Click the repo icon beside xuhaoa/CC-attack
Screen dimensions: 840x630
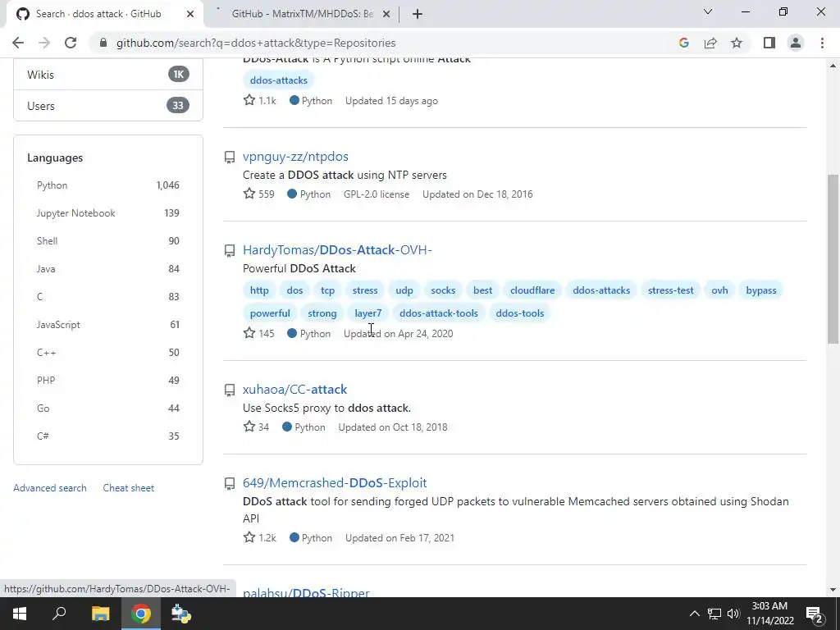coord(230,390)
